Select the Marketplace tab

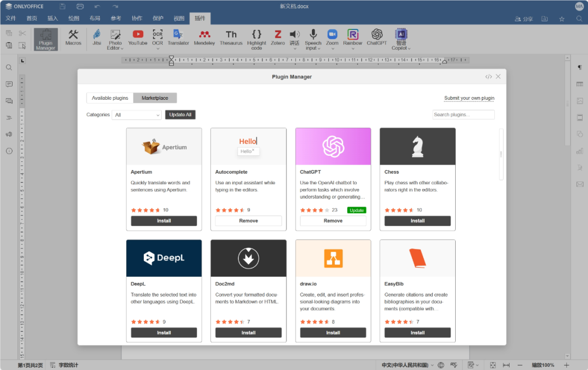(155, 98)
